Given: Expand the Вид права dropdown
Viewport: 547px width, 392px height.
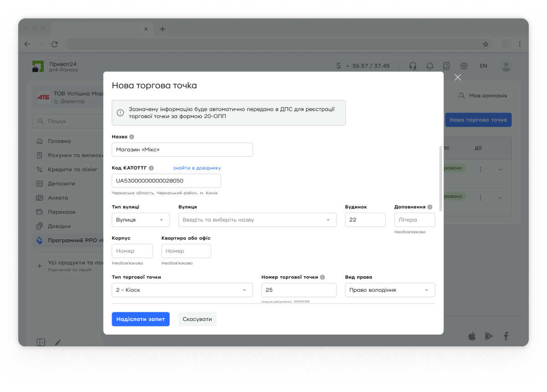Looking at the screenshot, I should (390, 290).
